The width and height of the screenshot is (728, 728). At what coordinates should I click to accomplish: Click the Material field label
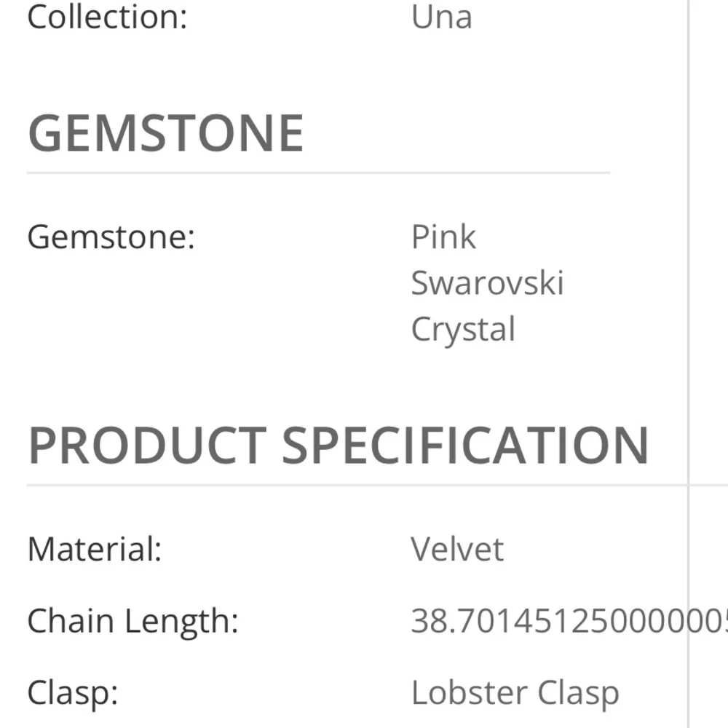pos(94,549)
